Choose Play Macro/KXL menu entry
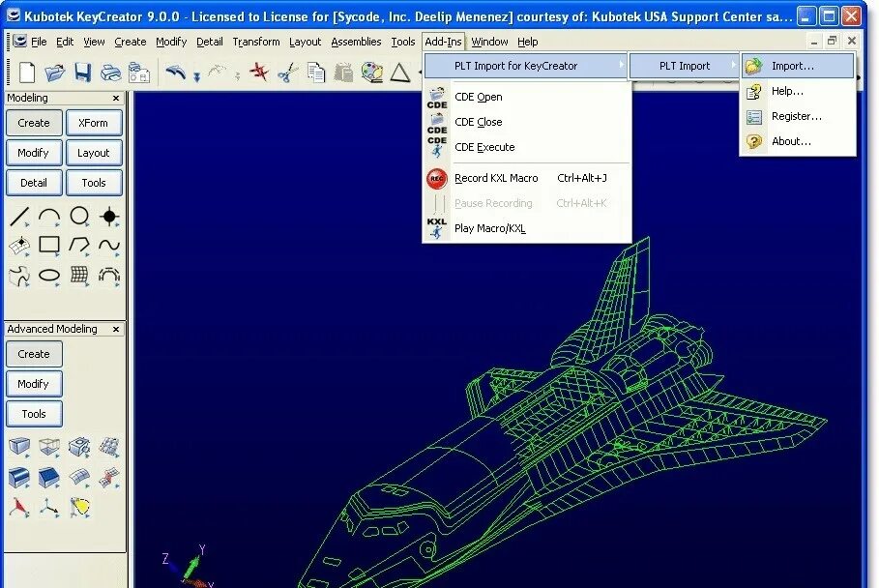879x588 pixels. [x=526, y=228]
